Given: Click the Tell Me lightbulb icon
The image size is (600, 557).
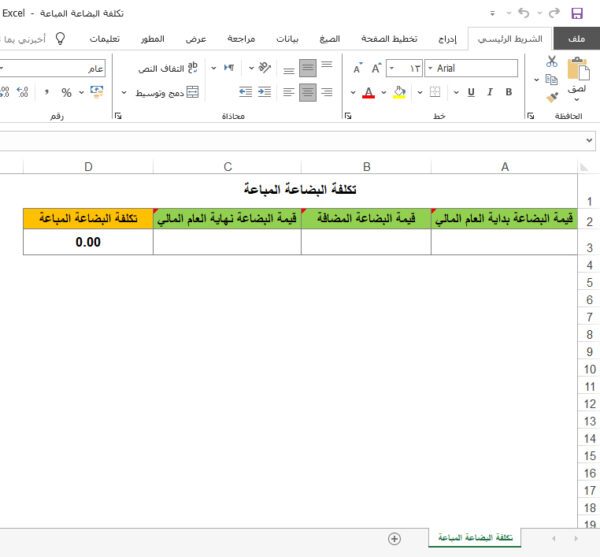Looking at the screenshot, I should (x=60, y=38).
